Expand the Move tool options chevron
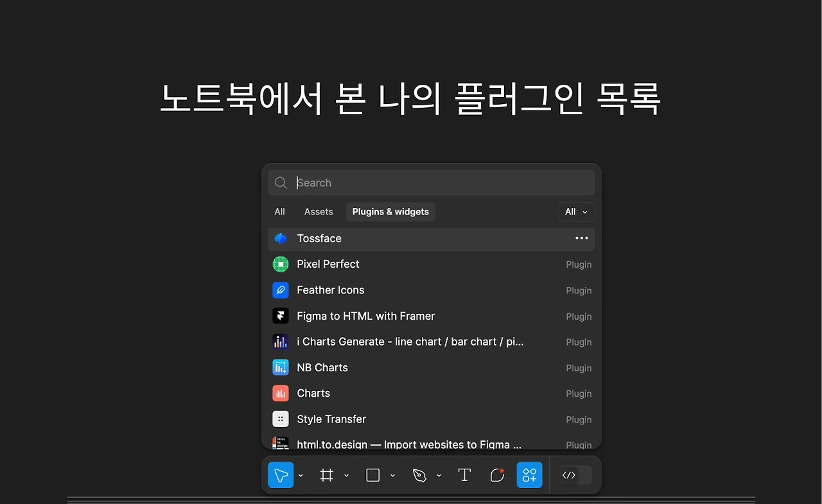Screen dimensions: 822x504 301,476
